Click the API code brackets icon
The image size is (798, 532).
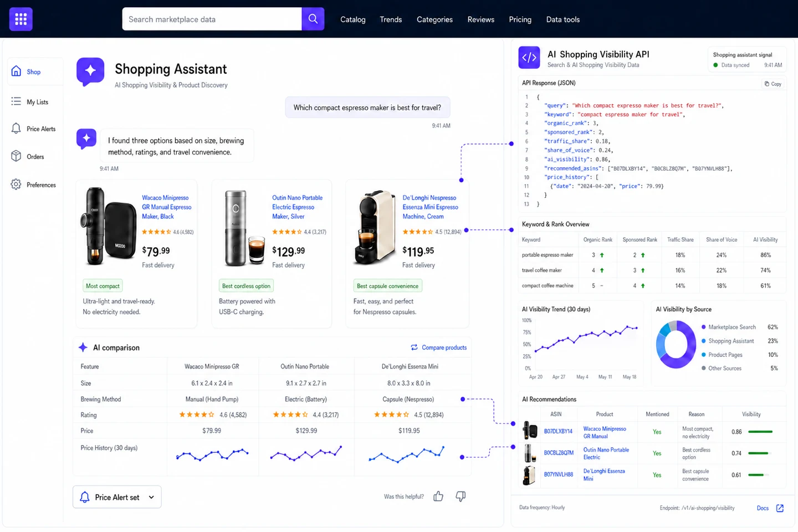[x=529, y=57]
